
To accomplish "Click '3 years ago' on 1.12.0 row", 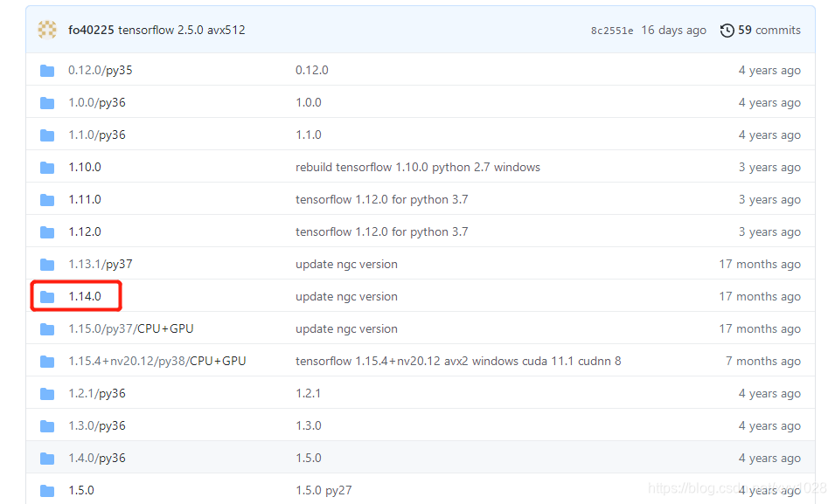I will pyautogui.click(x=769, y=232).
